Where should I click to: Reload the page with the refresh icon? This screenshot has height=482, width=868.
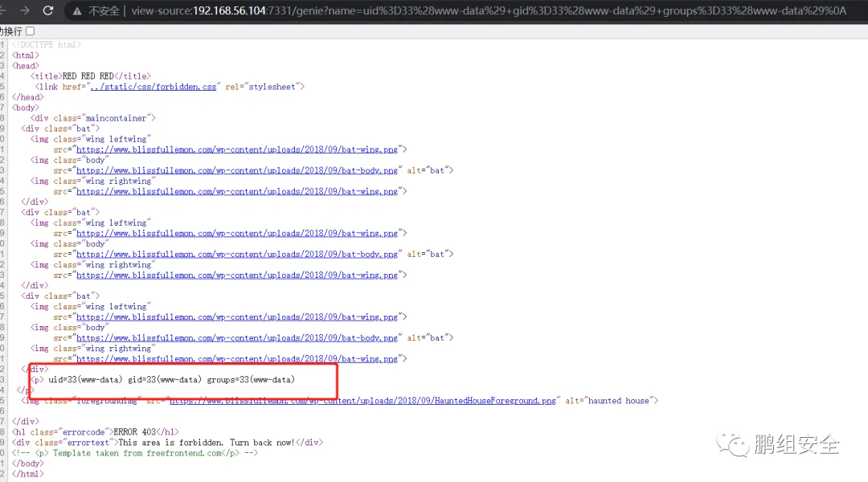[x=48, y=10]
